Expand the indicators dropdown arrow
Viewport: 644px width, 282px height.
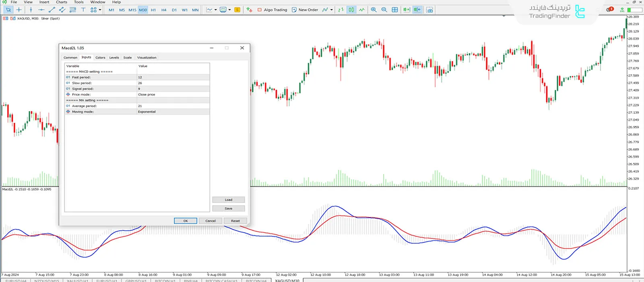point(332,10)
